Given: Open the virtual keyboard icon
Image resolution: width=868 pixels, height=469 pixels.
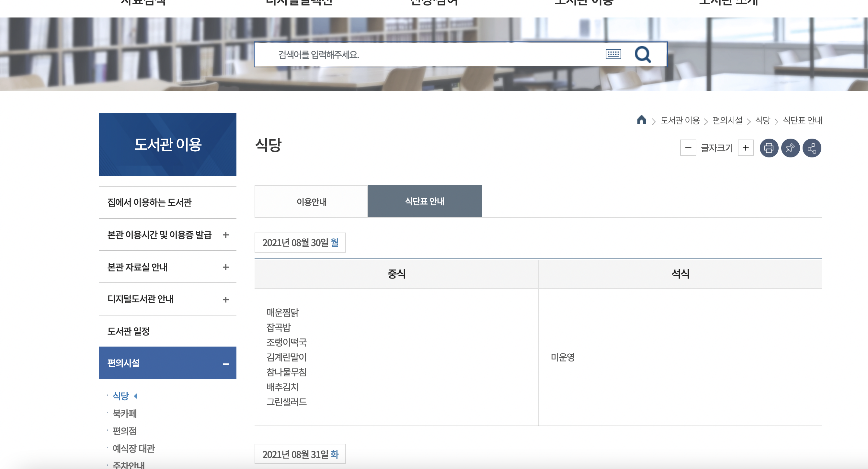Looking at the screenshot, I should click(613, 54).
